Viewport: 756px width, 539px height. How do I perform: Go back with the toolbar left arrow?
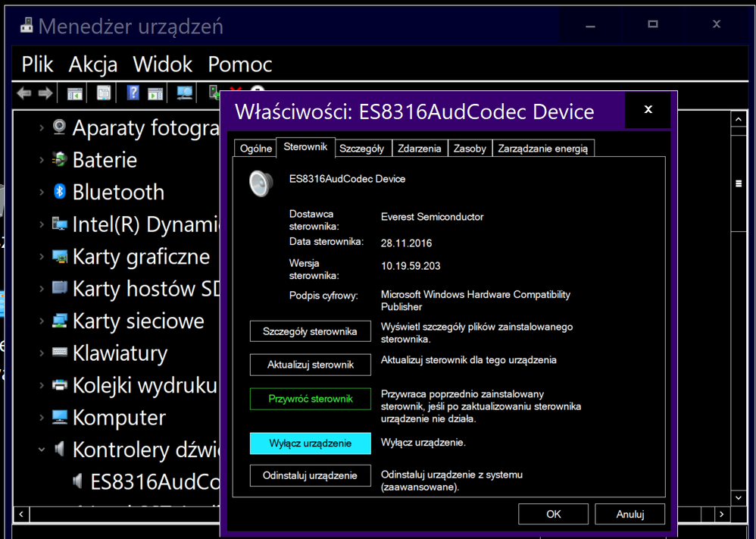coord(23,92)
